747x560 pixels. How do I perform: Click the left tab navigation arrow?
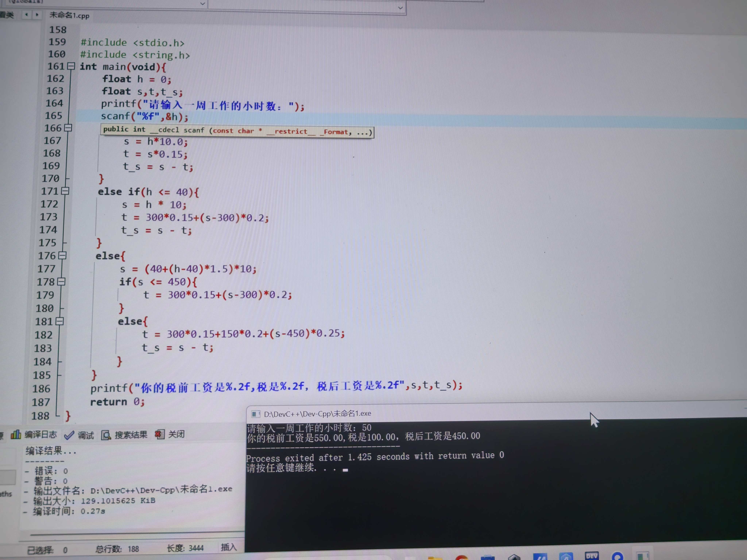[26, 15]
